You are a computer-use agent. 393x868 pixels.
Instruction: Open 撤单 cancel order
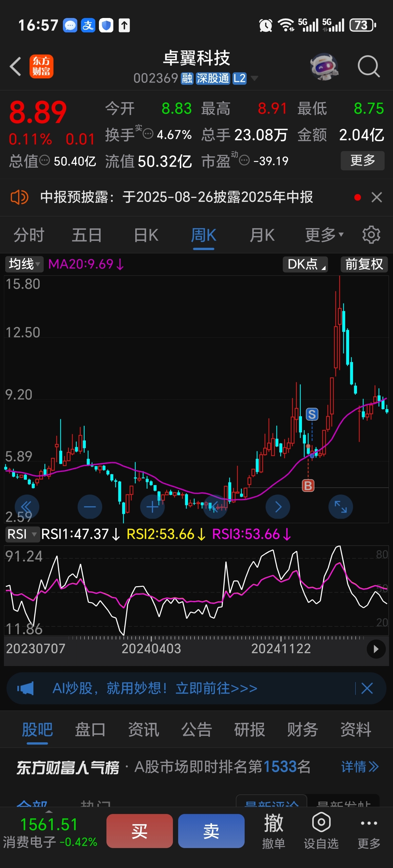click(273, 831)
